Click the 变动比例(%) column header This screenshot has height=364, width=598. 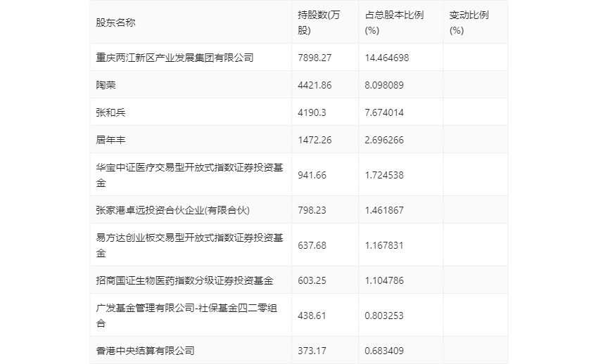click(469, 22)
